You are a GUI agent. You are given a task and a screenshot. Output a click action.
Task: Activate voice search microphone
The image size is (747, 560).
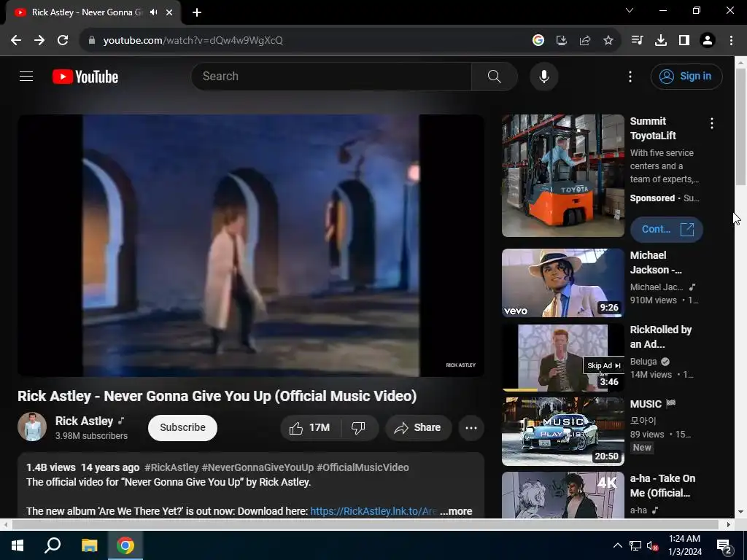click(543, 76)
